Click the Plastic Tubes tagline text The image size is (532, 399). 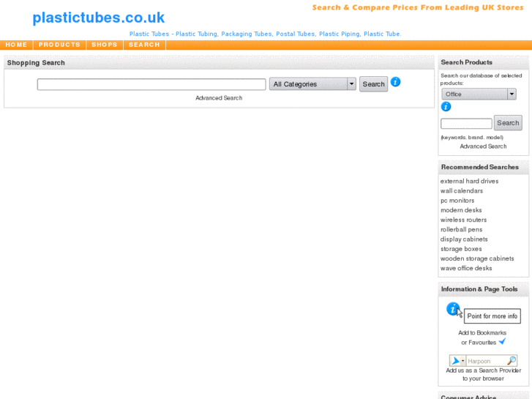coord(266,34)
